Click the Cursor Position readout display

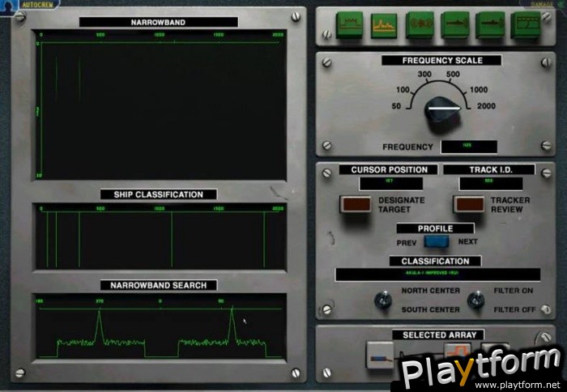pos(391,183)
